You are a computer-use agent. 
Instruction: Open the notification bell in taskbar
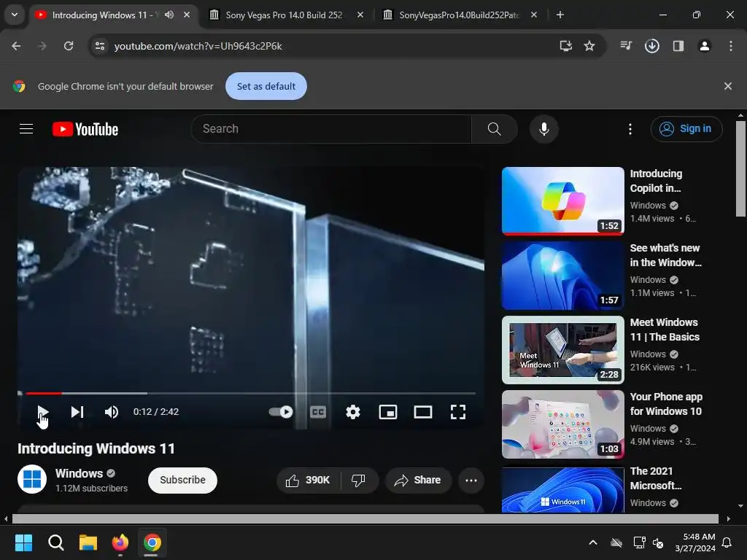point(727,542)
